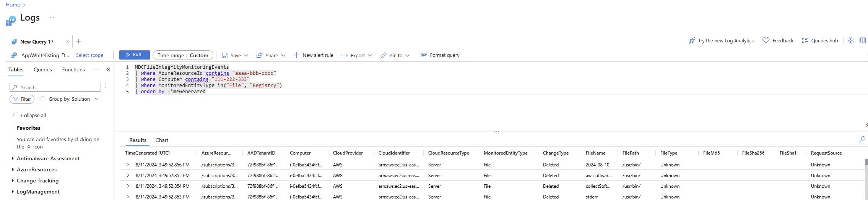The width and height of the screenshot is (868, 200).
Task: Click the AppWhitelisting-D... scope name
Action: click(x=45, y=55)
